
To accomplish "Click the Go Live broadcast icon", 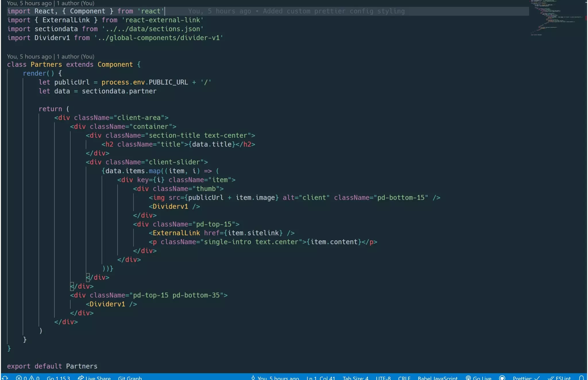I will point(468,378).
